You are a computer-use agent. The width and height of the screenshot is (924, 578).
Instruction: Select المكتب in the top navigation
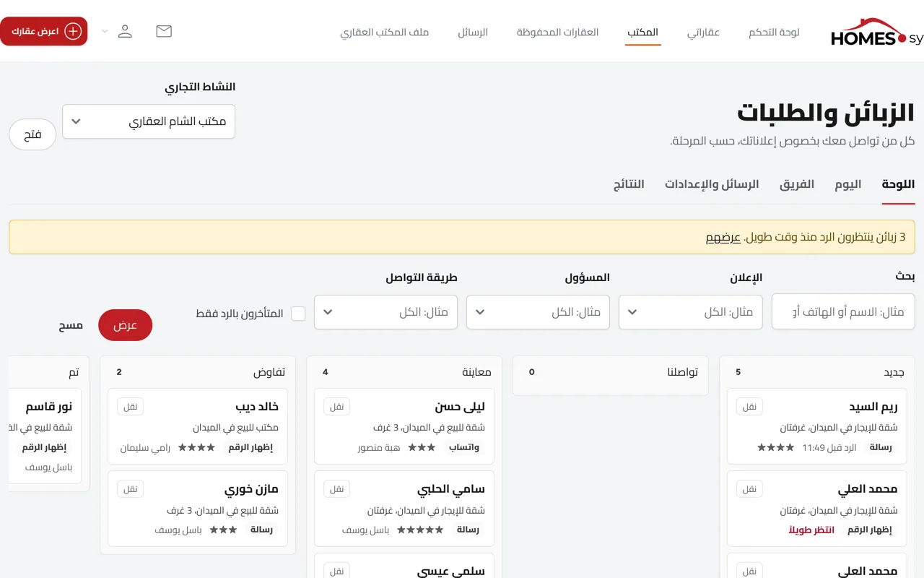(x=642, y=33)
